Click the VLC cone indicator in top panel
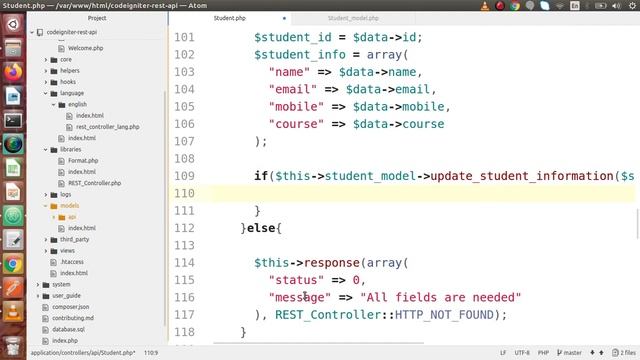 (x=484, y=5)
